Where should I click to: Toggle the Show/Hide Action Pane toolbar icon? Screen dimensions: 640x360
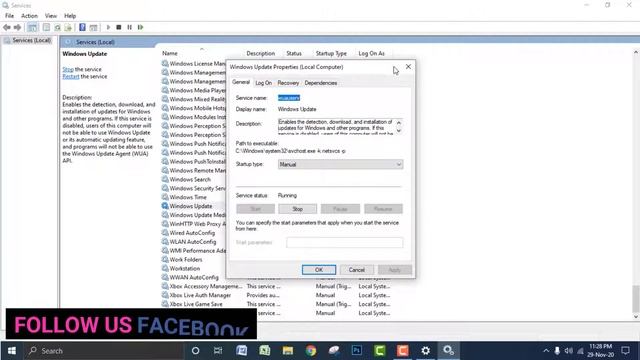[x=93, y=27]
